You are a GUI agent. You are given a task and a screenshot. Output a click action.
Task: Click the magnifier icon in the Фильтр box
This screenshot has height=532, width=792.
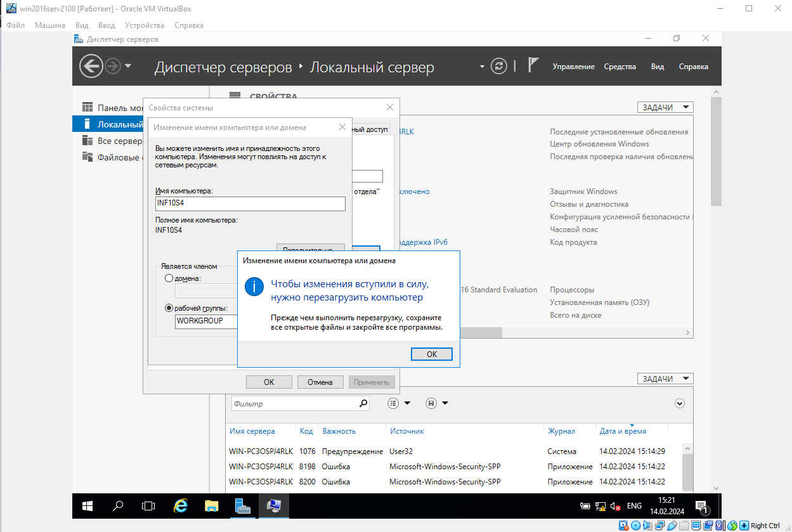(x=363, y=403)
